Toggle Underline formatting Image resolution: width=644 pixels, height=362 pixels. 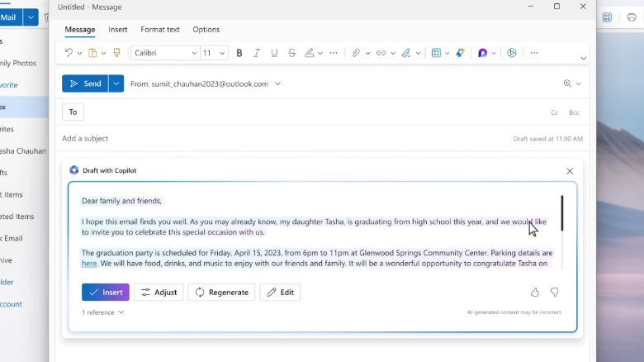[x=274, y=53]
